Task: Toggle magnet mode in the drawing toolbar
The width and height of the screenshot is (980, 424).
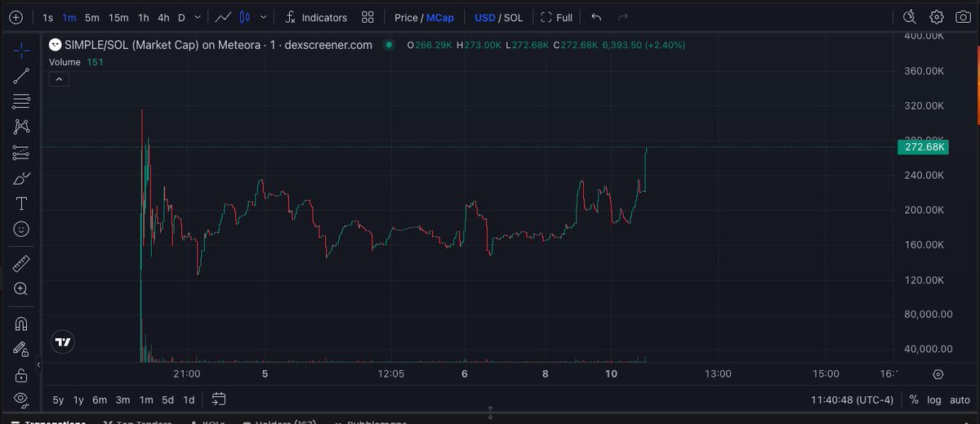Action: pyautogui.click(x=21, y=324)
